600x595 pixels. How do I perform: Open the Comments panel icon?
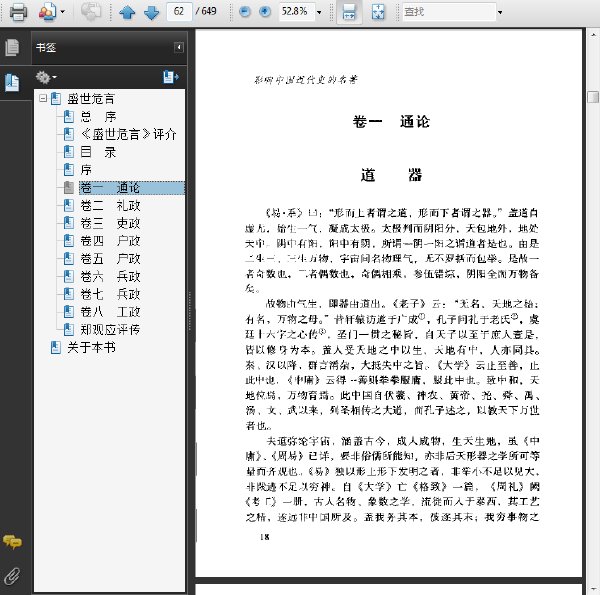(12, 541)
